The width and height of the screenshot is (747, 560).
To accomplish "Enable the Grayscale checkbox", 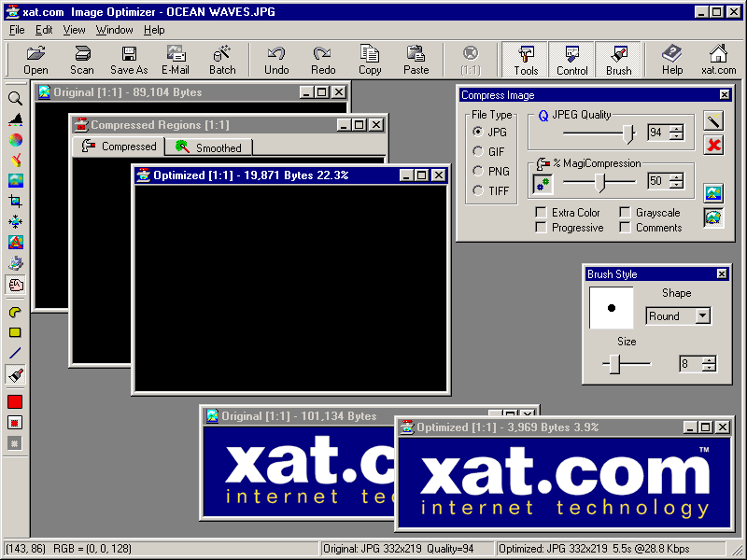I will tap(625, 212).
